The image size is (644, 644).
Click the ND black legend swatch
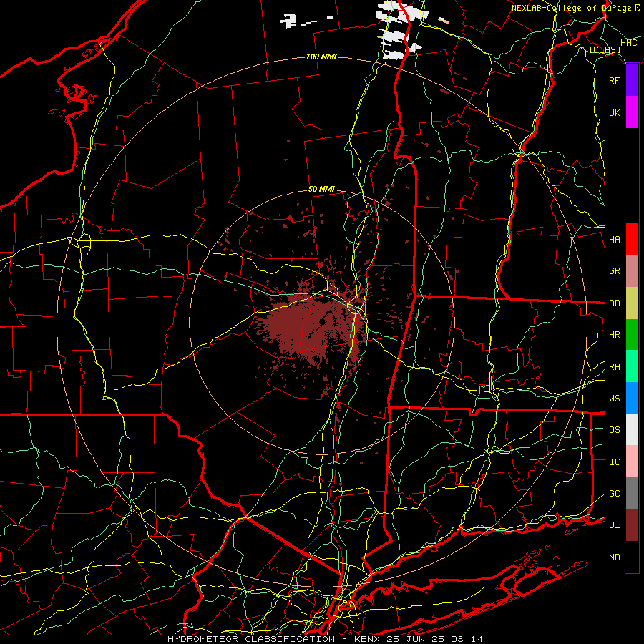click(x=632, y=557)
